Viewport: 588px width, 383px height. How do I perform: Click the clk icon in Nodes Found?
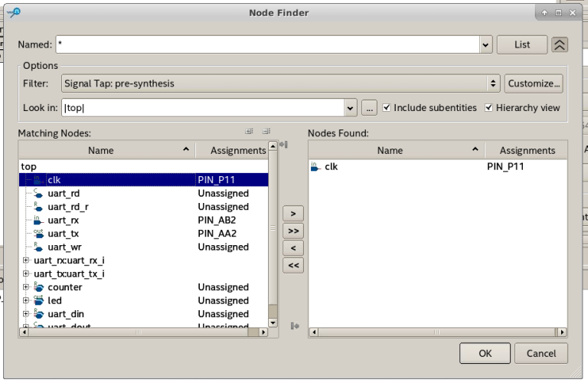(x=315, y=166)
